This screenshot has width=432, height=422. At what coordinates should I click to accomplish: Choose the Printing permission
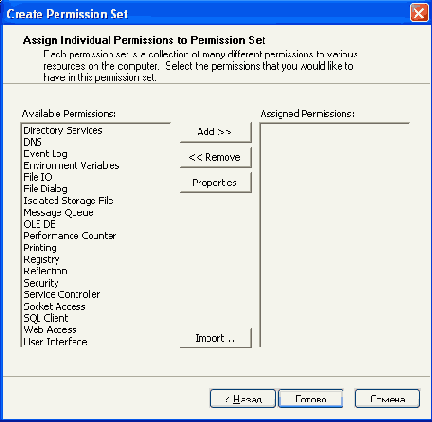tap(40, 248)
